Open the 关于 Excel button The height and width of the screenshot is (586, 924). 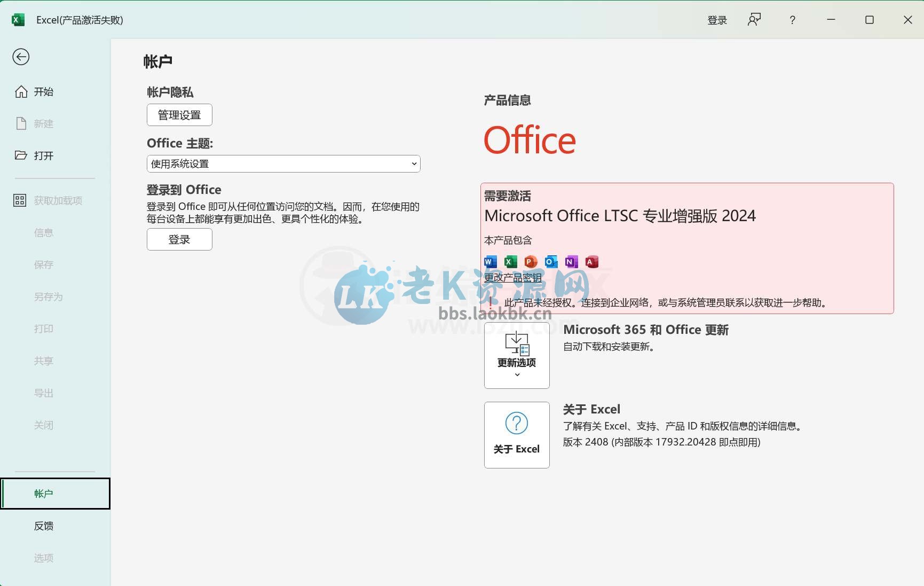point(517,435)
